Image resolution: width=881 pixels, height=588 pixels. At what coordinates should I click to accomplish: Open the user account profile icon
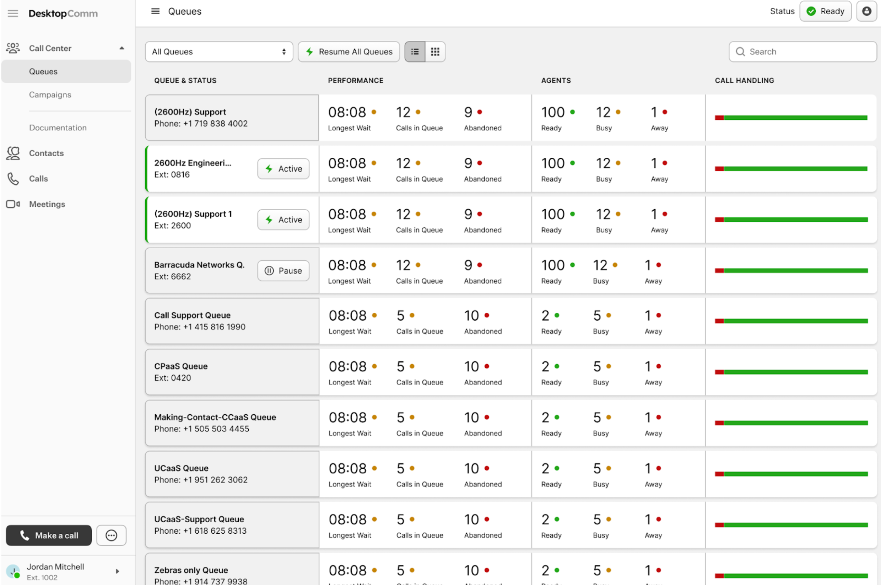point(866,11)
